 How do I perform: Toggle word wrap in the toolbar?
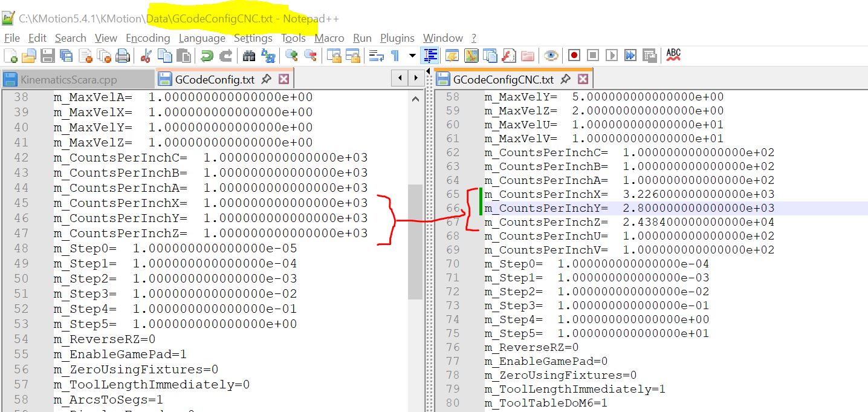(376, 56)
